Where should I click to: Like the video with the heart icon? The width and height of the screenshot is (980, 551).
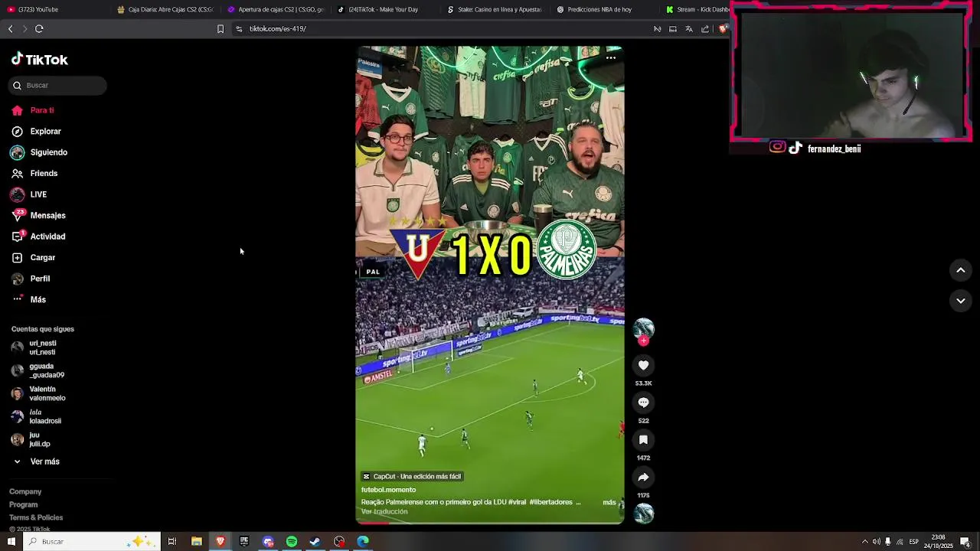pyautogui.click(x=643, y=366)
